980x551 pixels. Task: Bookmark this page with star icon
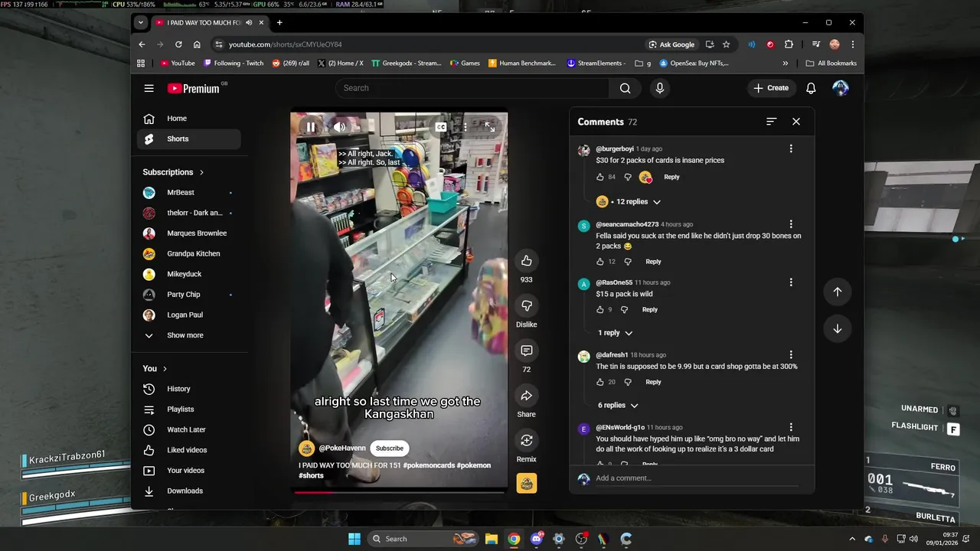pos(727,44)
